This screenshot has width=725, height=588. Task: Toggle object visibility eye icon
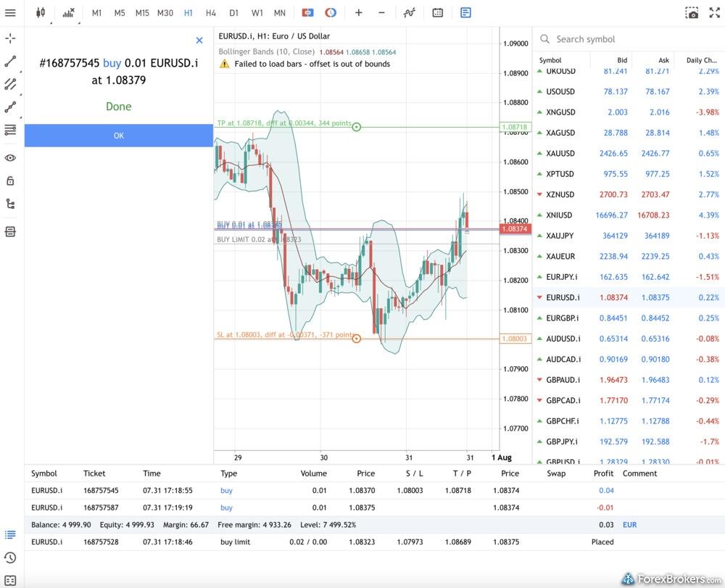10,158
